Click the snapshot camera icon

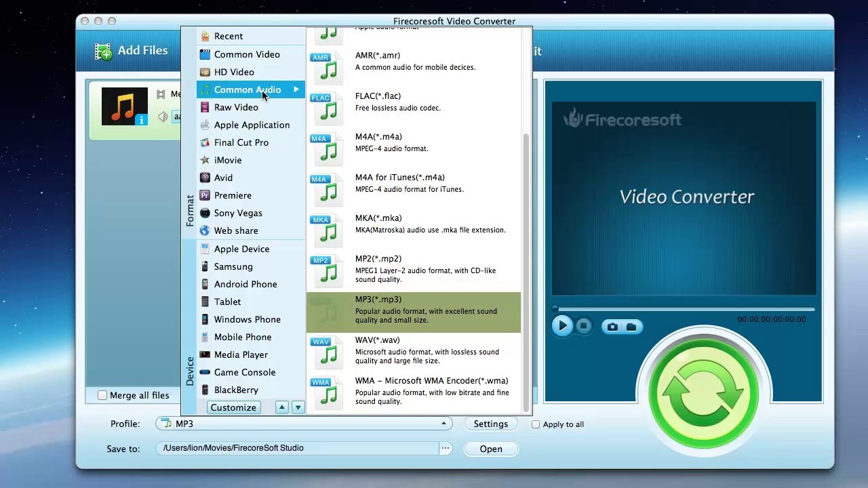coord(612,327)
